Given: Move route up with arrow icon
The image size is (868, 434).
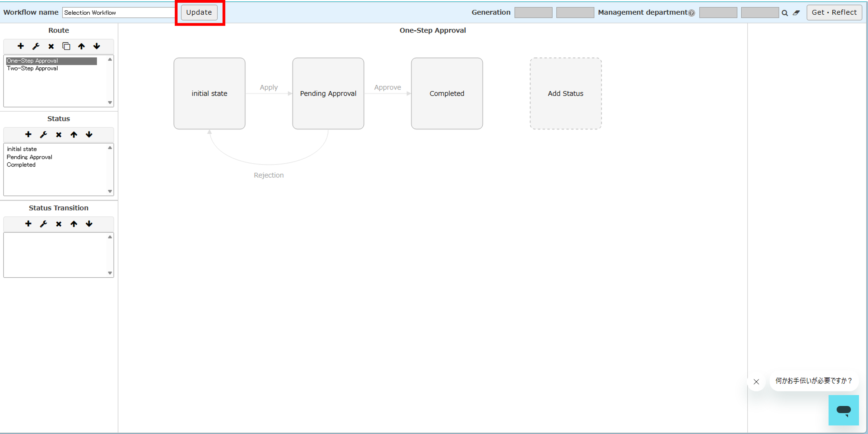Looking at the screenshot, I should click(81, 46).
